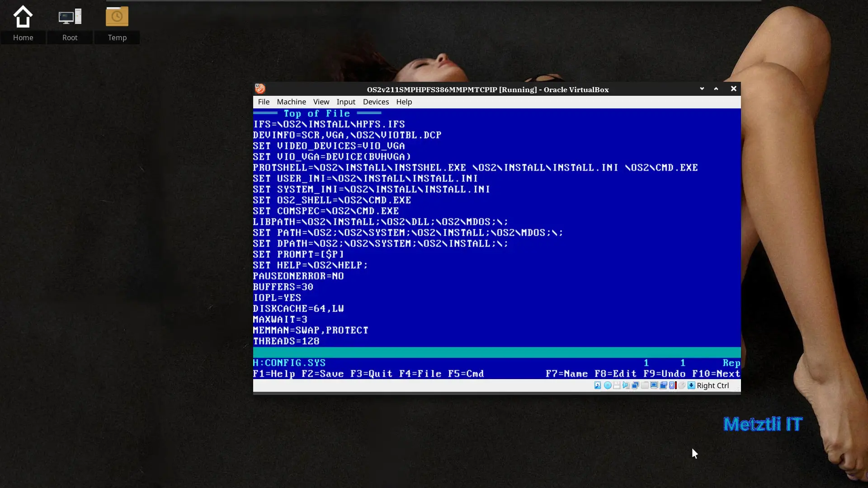Click the grayed-out mouse integration indicator
The image size is (868, 488).
(682, 385)
